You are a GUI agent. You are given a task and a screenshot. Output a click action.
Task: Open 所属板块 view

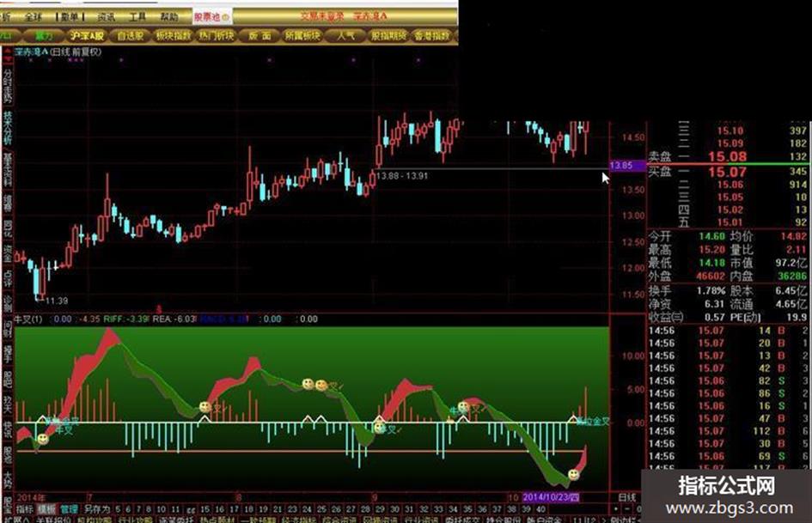303,36
